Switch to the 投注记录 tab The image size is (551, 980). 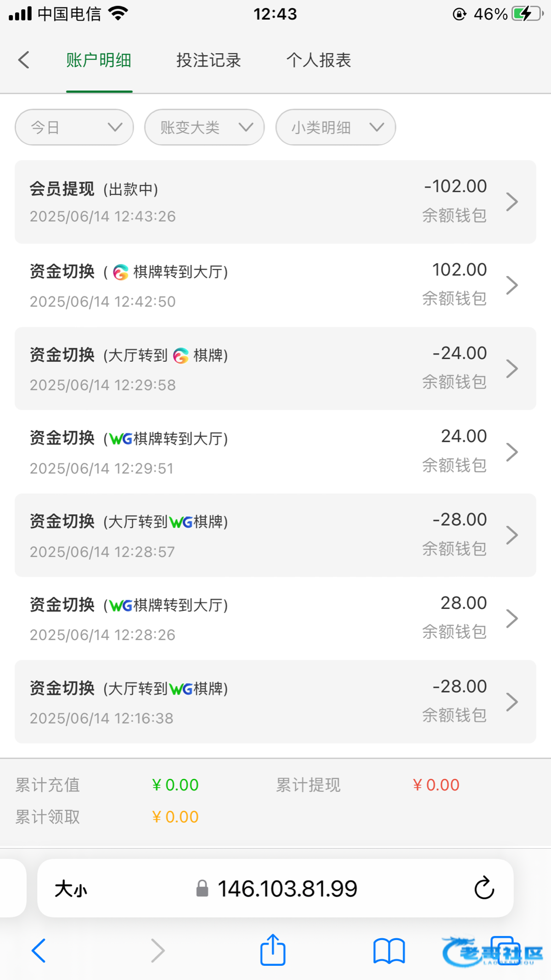[208, 60]
